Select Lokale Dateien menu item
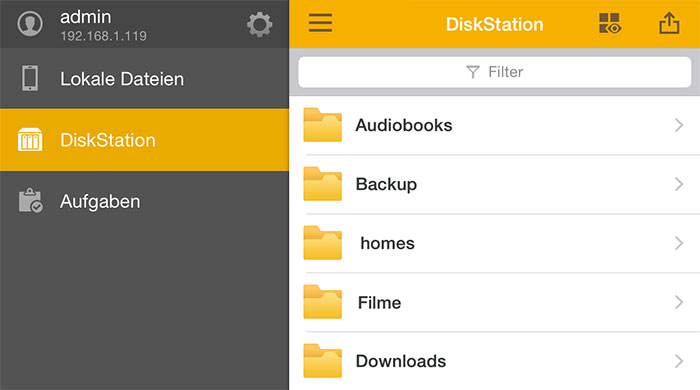Screen dimensions: 700x390 (144, 79)
